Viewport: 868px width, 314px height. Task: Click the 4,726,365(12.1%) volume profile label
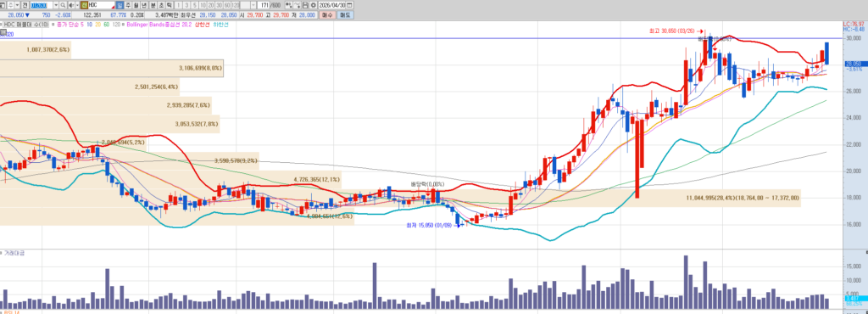[317, 179]
